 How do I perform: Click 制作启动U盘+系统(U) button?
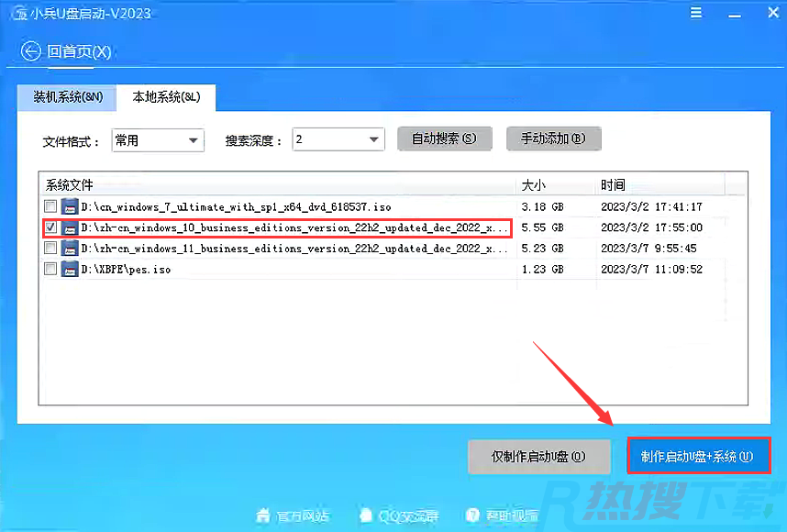[x=698, y=456]
